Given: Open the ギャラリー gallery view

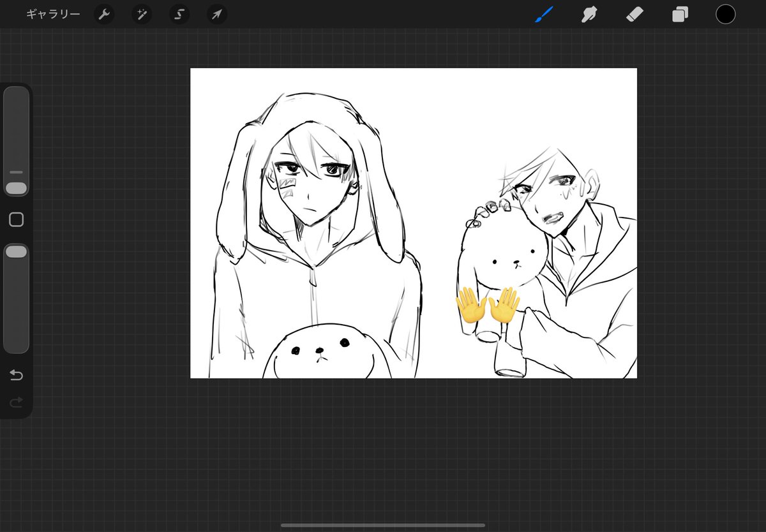Looking at the screenshot, I should point(53,14).
